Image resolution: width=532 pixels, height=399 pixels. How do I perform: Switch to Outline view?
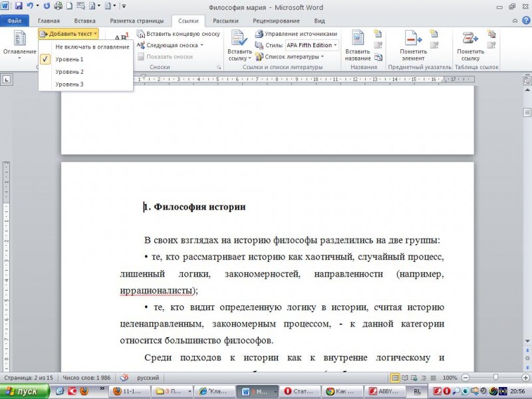[424, 378]
